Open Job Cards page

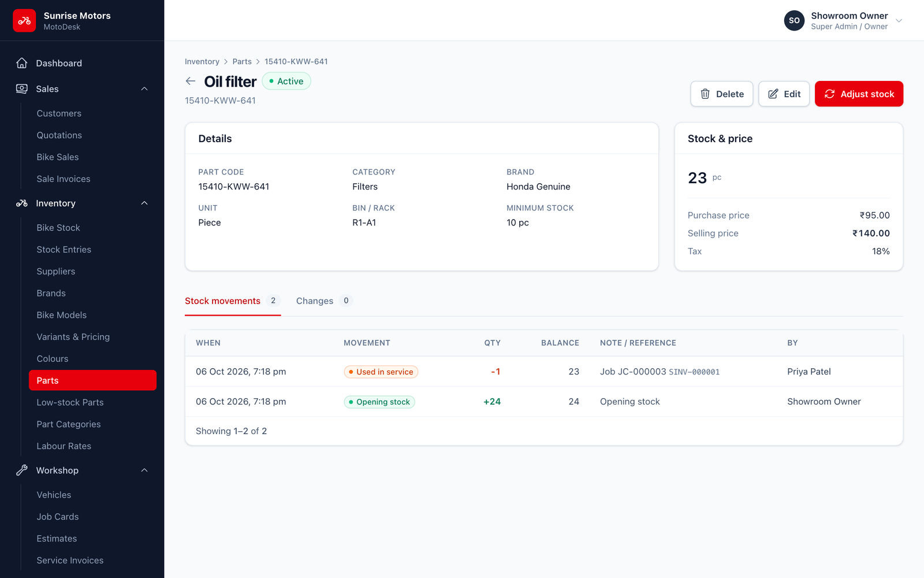(x=92, y=517)
